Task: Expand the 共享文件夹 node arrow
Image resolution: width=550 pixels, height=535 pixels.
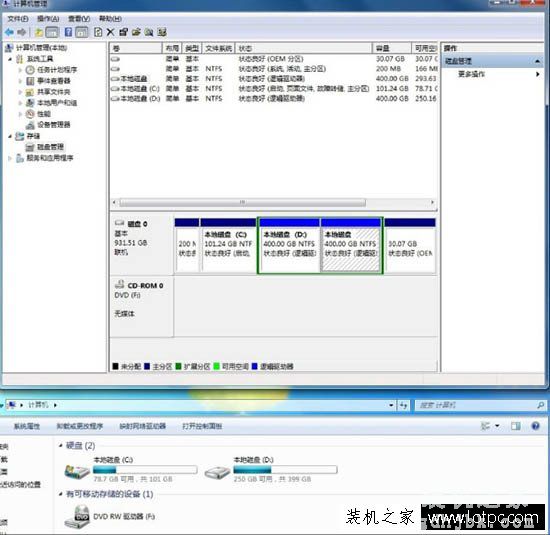Action: (x=20, y=92)
